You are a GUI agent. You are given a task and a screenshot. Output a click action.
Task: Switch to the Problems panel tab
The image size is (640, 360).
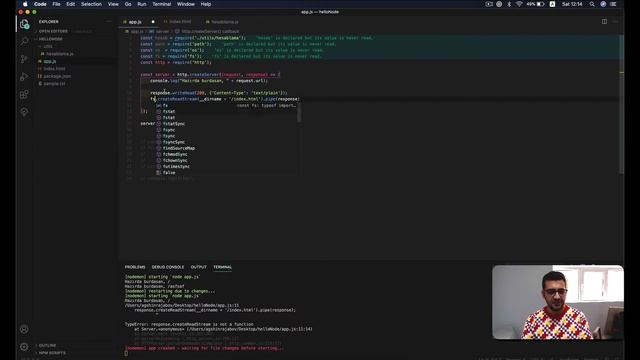(x=135, y=267)
